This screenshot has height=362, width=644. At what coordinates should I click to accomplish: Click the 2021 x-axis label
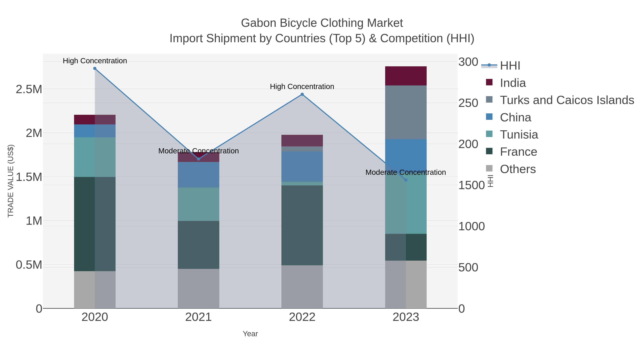[199, 317]
